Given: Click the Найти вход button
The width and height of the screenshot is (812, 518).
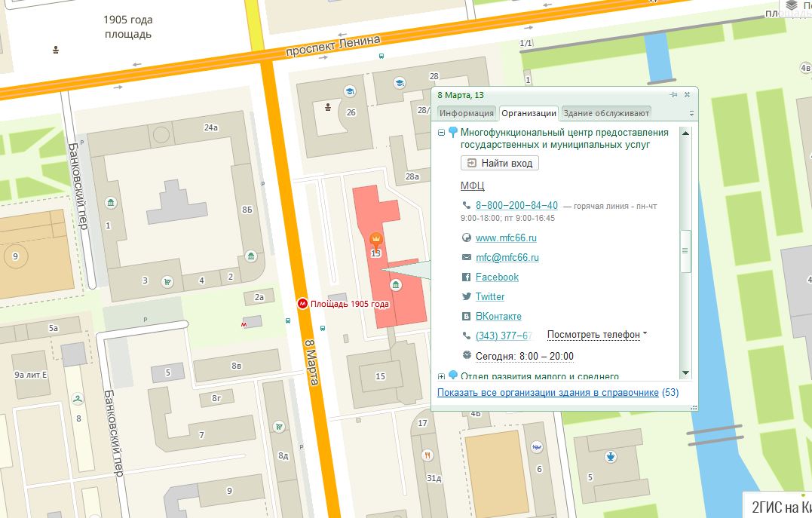Looking at the screenshot, I should coord(500,163).
